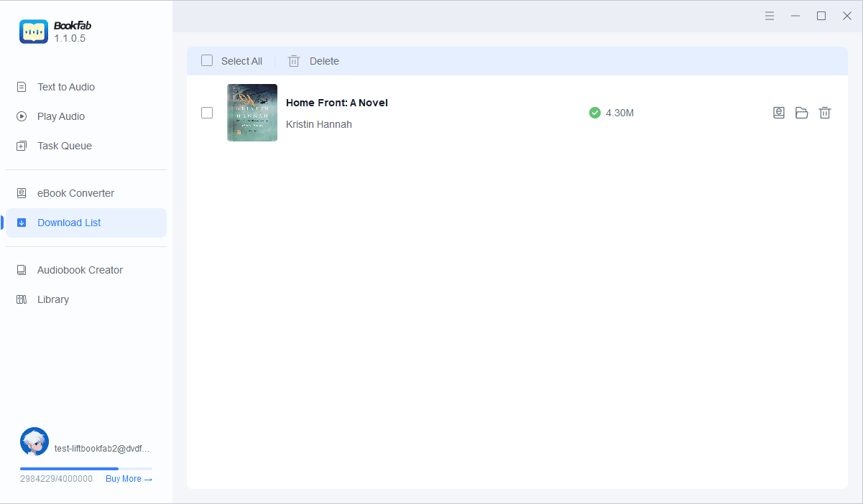Click the Buy More link

[129, 479]
